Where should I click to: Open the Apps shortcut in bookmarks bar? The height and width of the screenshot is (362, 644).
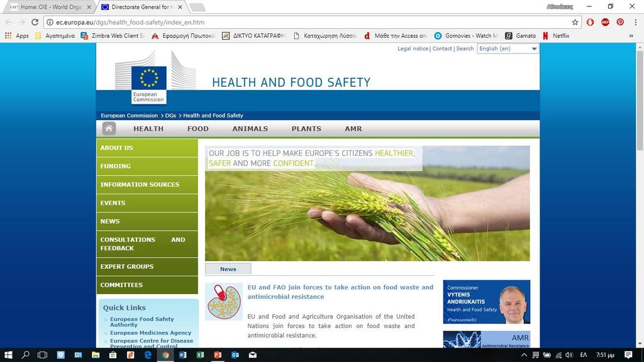pyautogui.click(x=17, y=36)
